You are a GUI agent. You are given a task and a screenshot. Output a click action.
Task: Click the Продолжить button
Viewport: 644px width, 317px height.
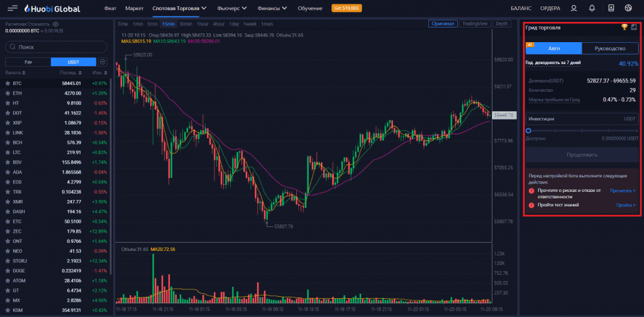click(x=582, y=155)
